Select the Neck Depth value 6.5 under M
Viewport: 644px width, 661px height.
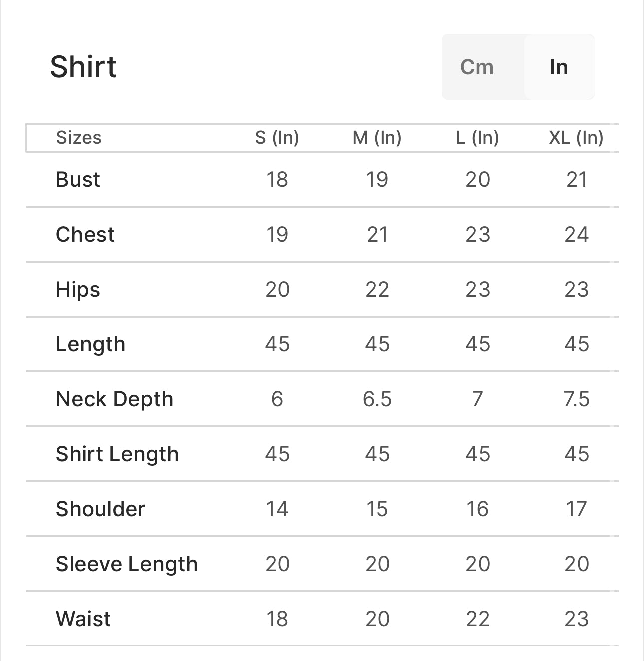(x=378, y=399)
